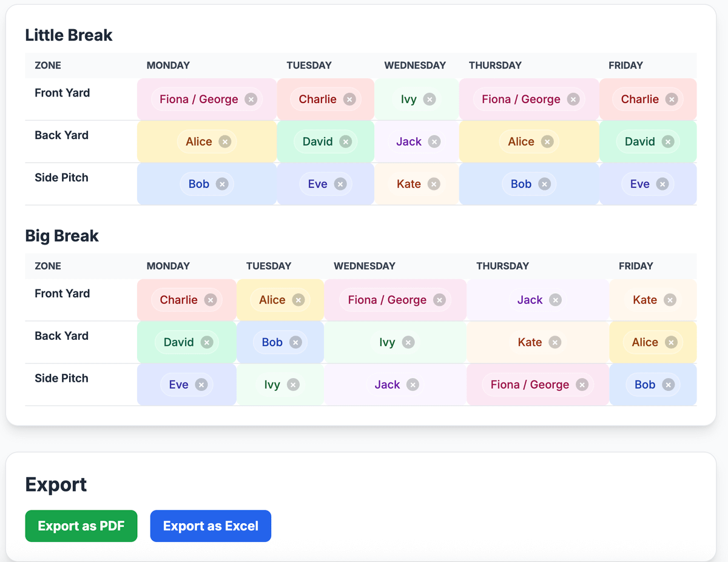The height and width of the screenshot is (562, 728).
Task: Remove Fiona / George from Big Break Thursday Side Pitch
Action: 582,385
